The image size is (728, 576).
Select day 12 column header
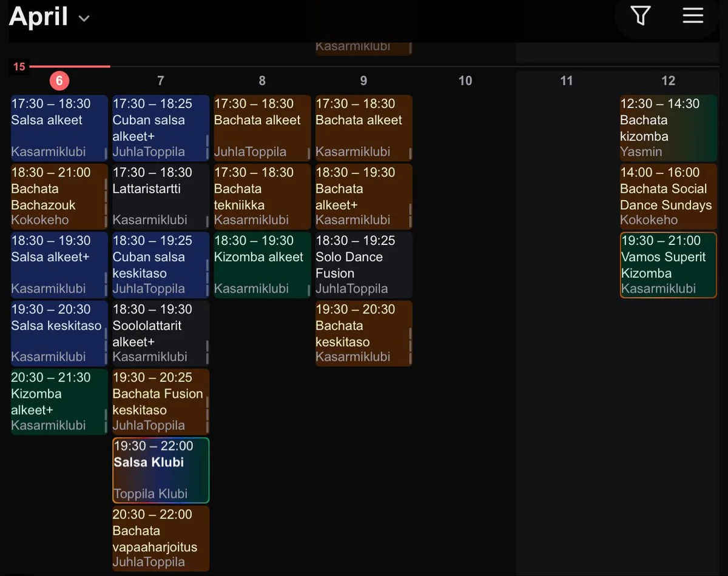coord(668,81)
